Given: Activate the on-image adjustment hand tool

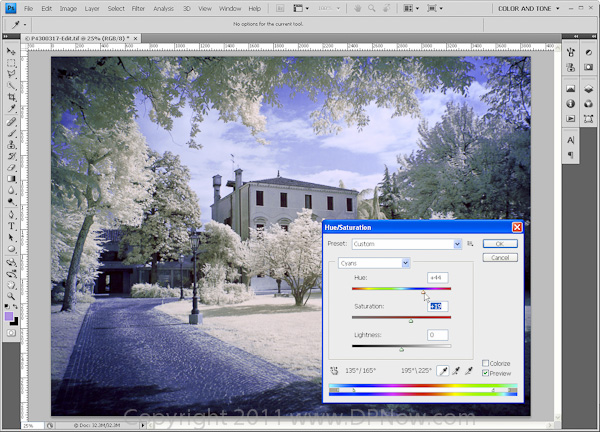Looking at the screenshot, I should [x=336, y=370].
